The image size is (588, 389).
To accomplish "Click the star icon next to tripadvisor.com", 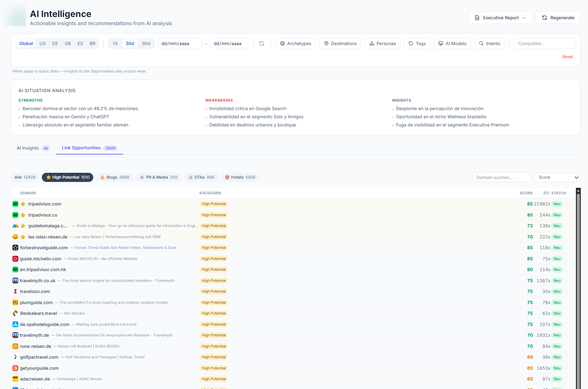I will tap(23, 204).
